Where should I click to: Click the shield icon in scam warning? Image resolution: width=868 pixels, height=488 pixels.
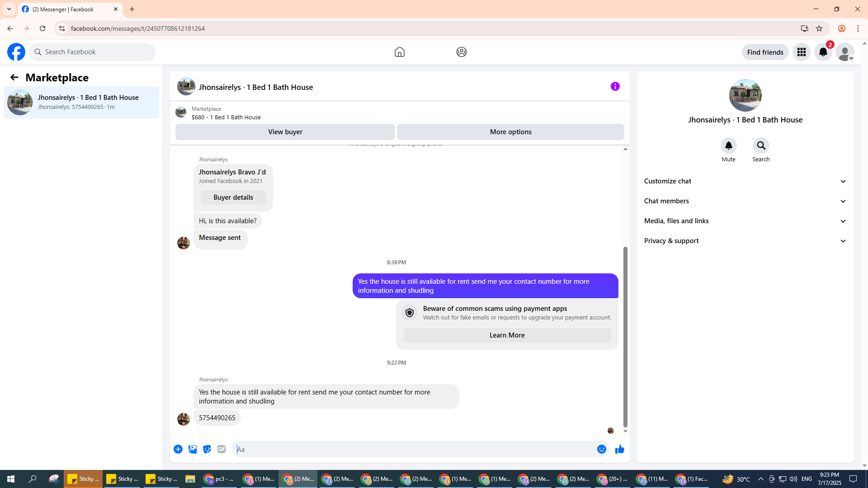point(410,313)
